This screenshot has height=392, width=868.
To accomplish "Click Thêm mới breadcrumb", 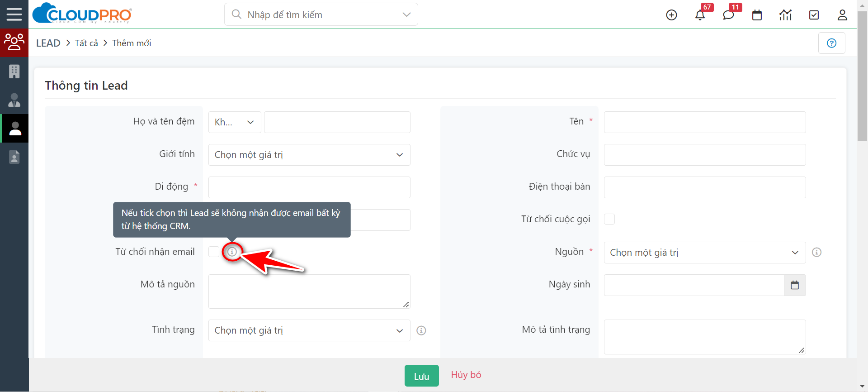I will point(132,43).
